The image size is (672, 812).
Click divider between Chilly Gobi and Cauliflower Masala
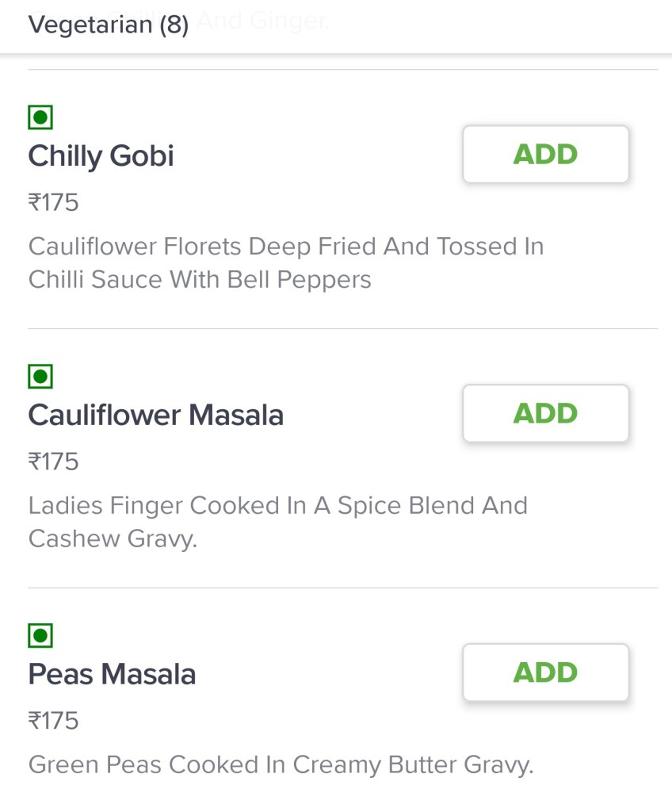point(342,328)
